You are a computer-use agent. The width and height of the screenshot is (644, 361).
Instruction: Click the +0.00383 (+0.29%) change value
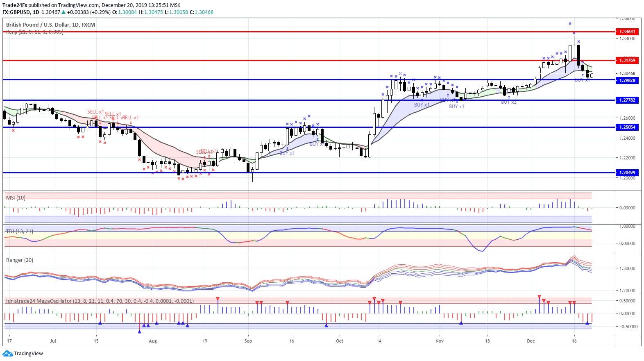tap(89, 12)
